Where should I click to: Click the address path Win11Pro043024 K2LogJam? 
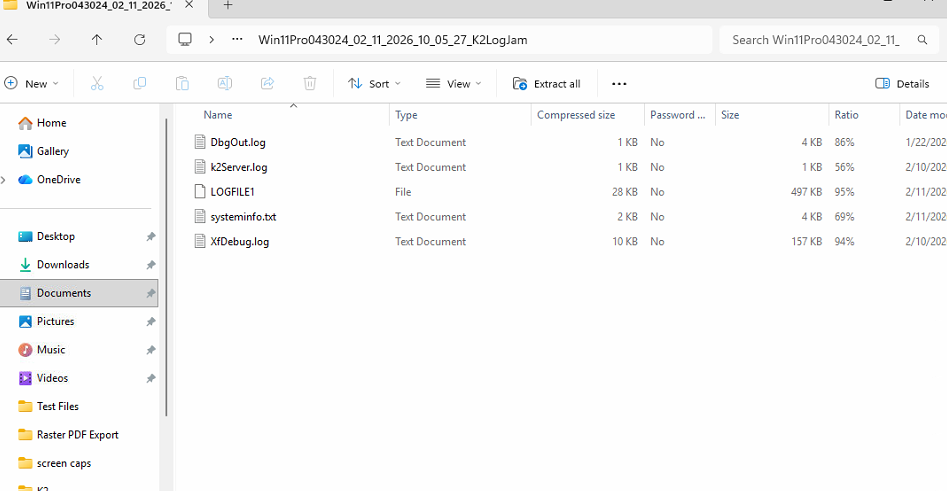pyautogui.click(x=393, y=40)
